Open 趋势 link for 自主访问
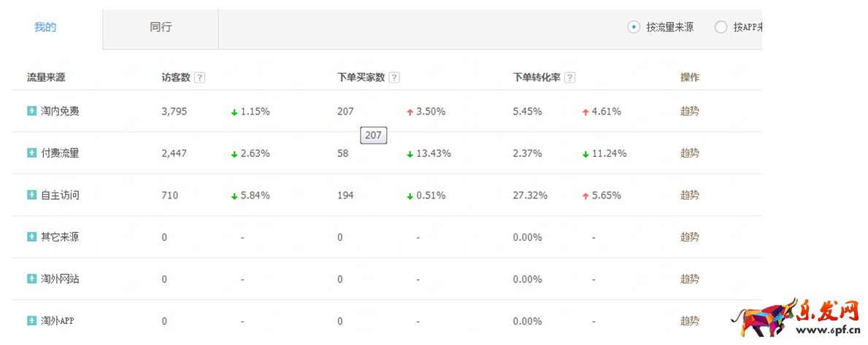The height and width of the screenshot is (345, 868). pos(689,195)
